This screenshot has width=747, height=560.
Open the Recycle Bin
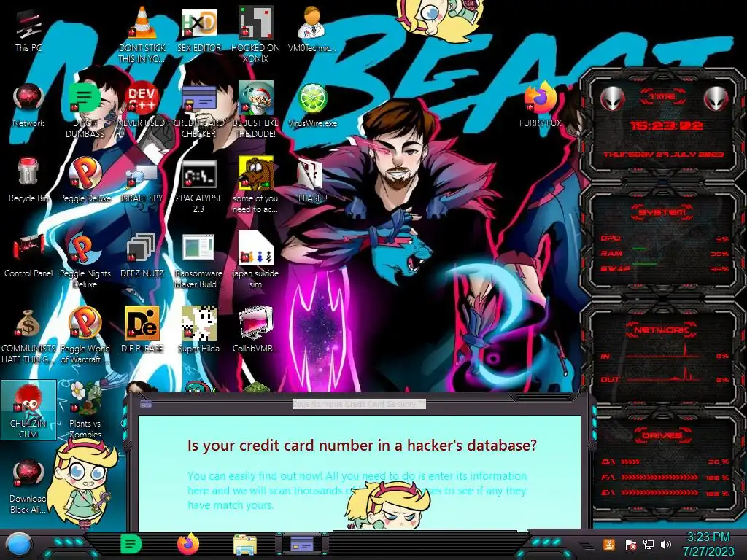click(28, 180)
